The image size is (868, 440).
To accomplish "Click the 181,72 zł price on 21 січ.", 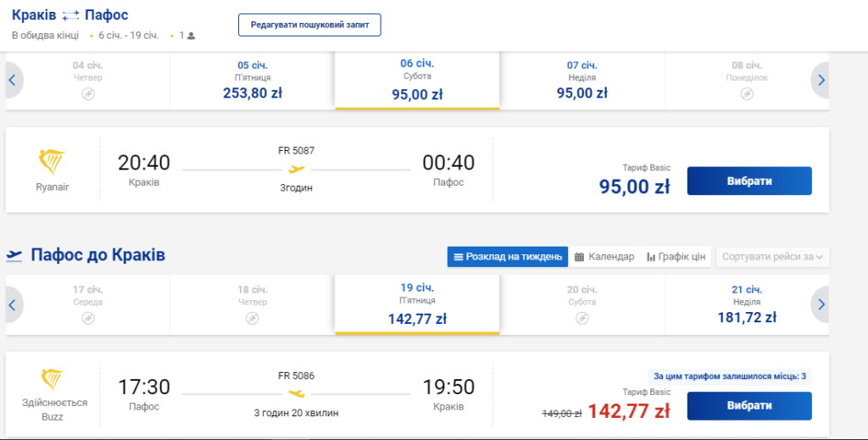I will pos(747,317).
